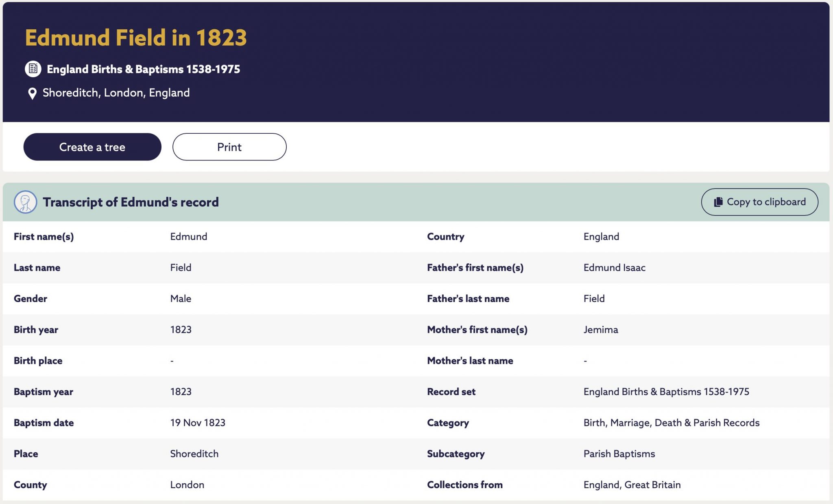Click the County field label
This screenshot has width=833, height=504.
pos(30,485)
